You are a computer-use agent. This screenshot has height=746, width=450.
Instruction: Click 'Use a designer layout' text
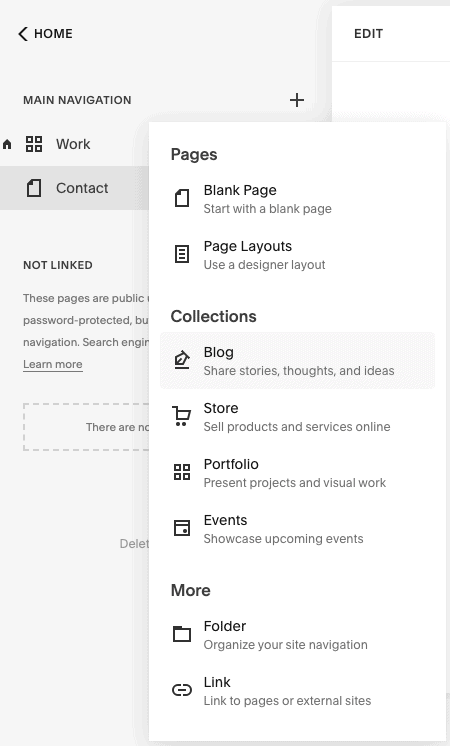(x=264, y=265)
